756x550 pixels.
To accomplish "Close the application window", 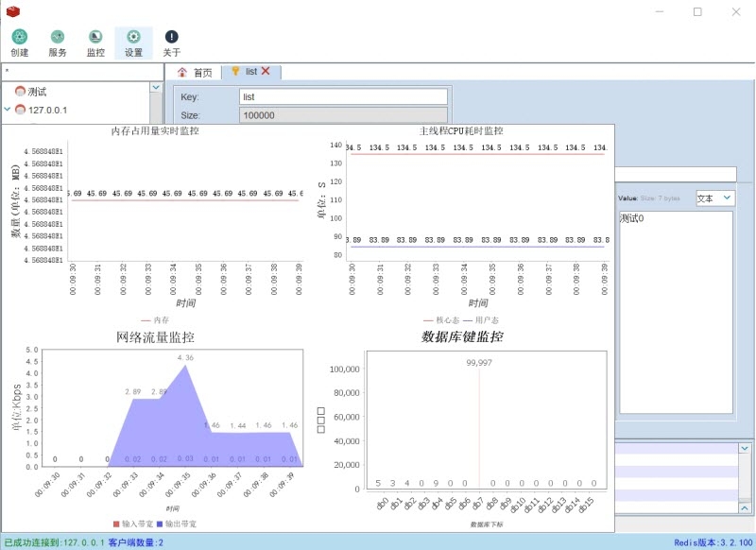I will point(736,11).
